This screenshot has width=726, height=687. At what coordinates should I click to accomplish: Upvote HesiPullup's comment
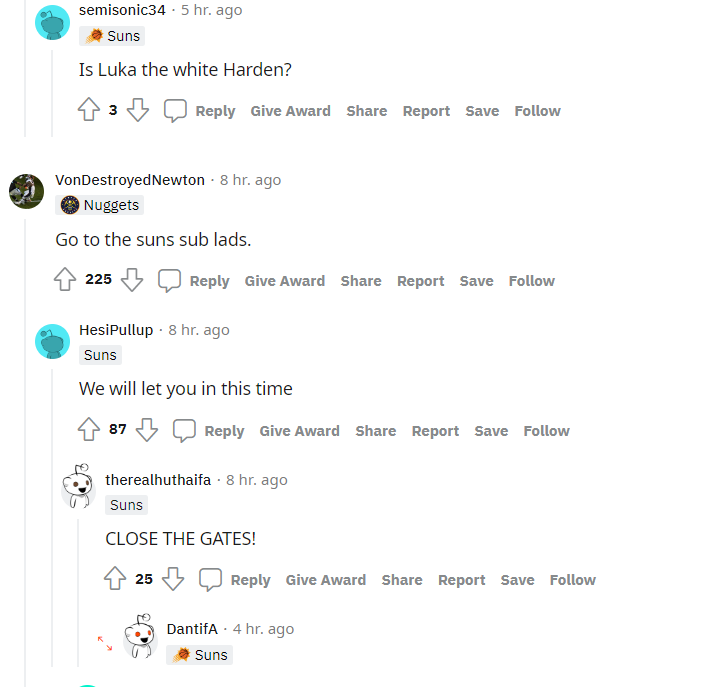click(x=88, y=430)
